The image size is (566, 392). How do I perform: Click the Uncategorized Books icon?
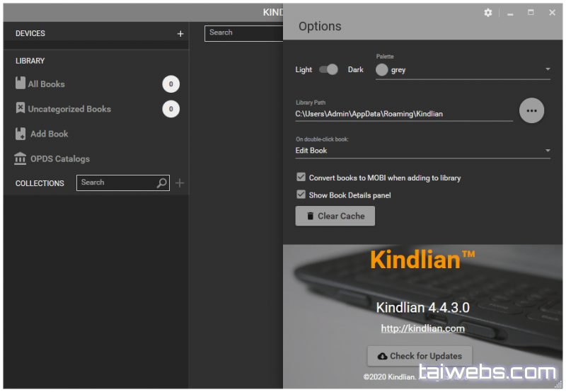tap(21, 108)
